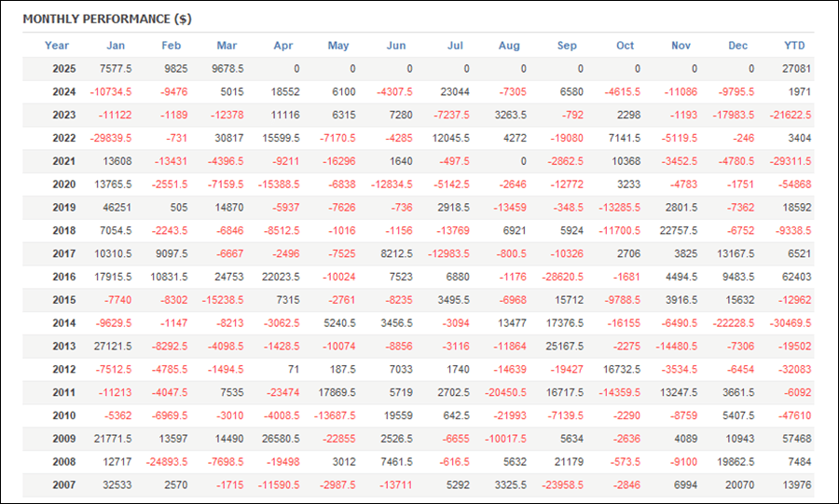Image resolution: width=839 pixels, height=504 pixels.
Task: Select the 2018 year row label
Action: [x=64, y=230]
